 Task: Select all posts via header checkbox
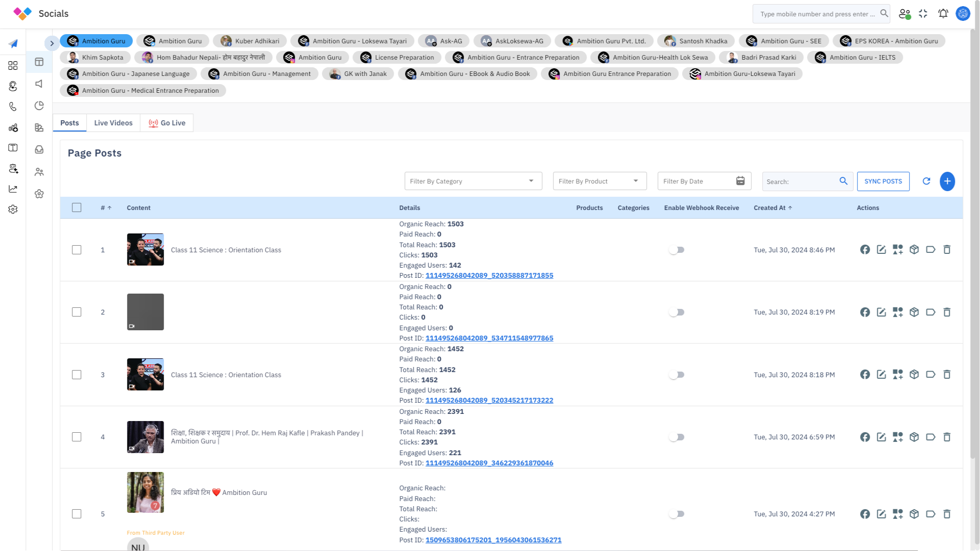coord(77,207)
